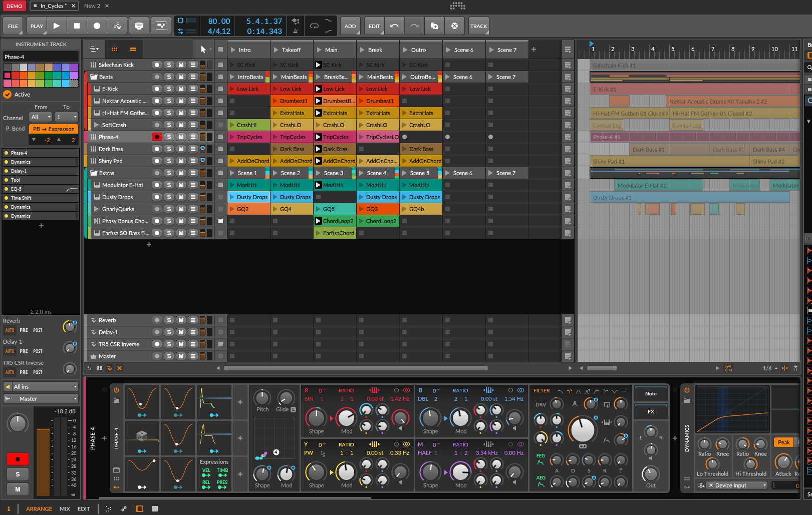
Task: Stop all clips in launcher header
Action: [220, 50]
